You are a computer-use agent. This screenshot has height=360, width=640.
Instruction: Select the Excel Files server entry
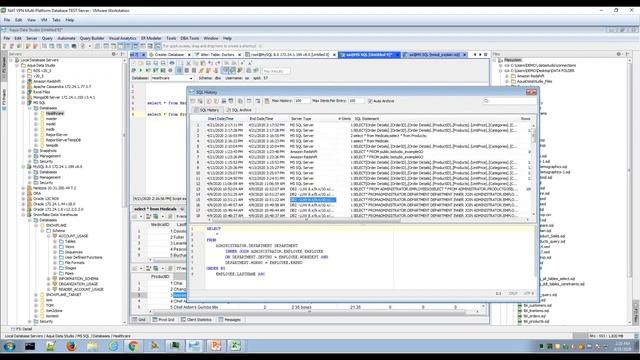42,92
